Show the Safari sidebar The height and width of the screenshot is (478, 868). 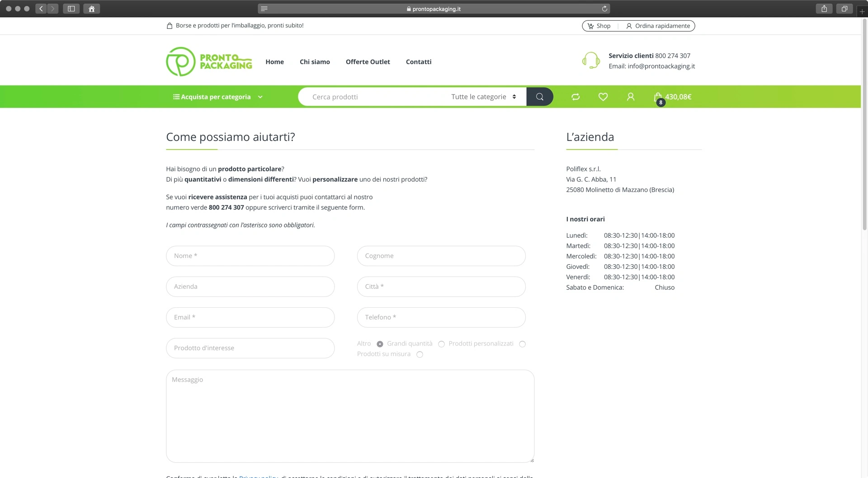tap(71, 9)
